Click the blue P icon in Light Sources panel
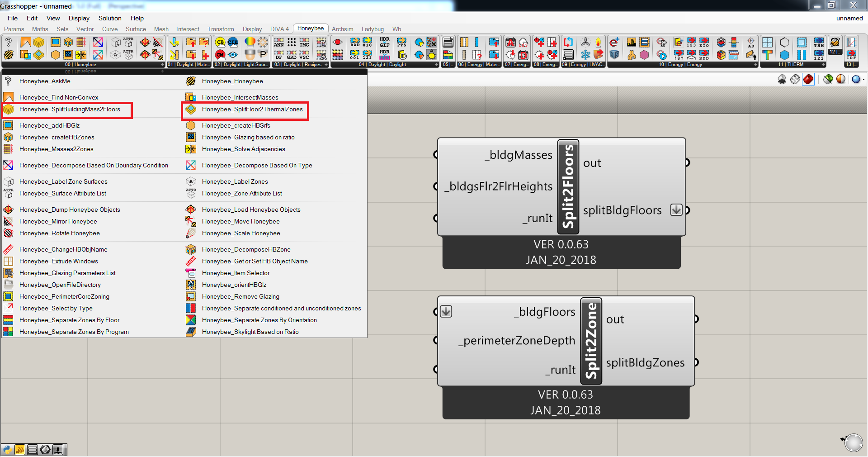This screenshot has width=868, height=457. pyautogui.click(x=263, y=55)
